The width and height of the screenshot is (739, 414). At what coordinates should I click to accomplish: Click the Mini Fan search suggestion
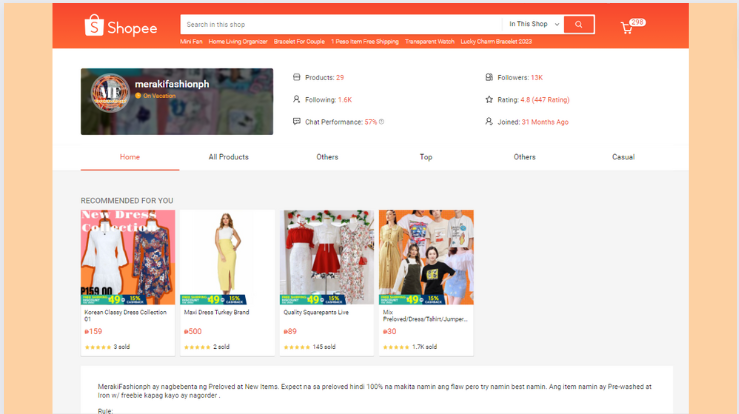coord(191,41)
